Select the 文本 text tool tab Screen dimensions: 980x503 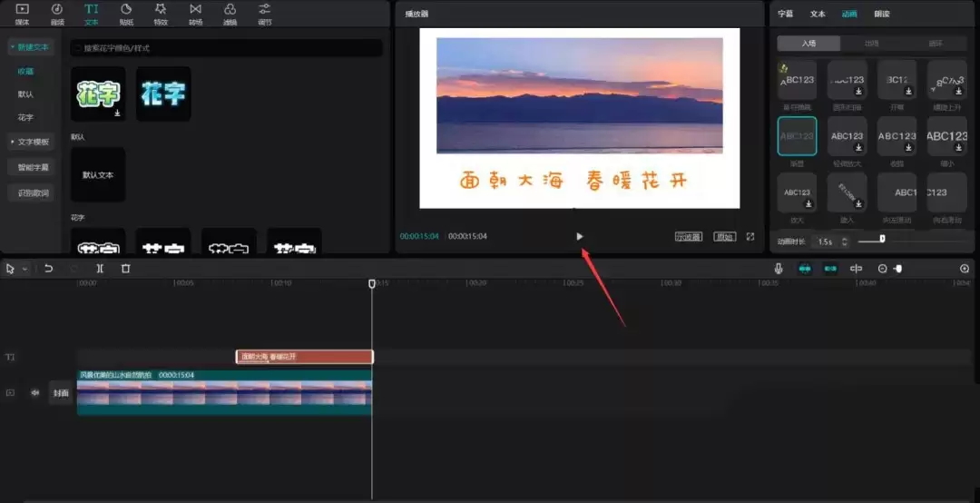pyautogui.click(x=92, y=14)
